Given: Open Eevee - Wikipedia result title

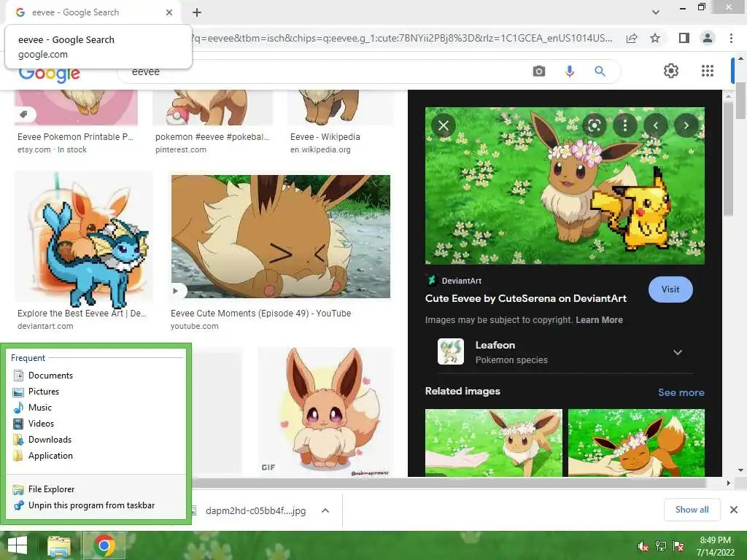Looking at the screenshot, I should pyautogui.click(x=325, y=136).
